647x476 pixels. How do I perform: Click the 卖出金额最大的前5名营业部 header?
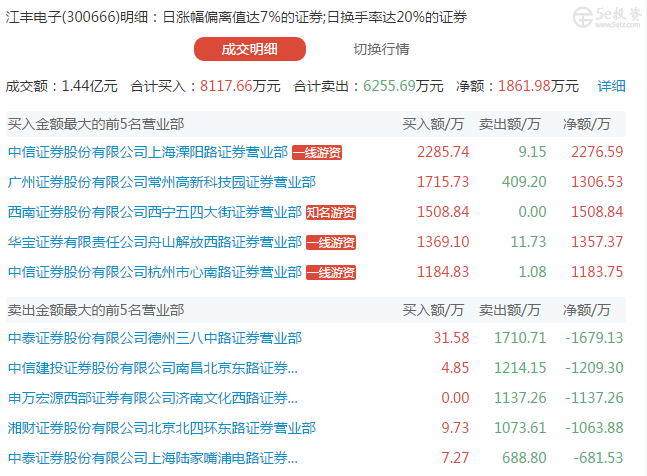(96, 310)
